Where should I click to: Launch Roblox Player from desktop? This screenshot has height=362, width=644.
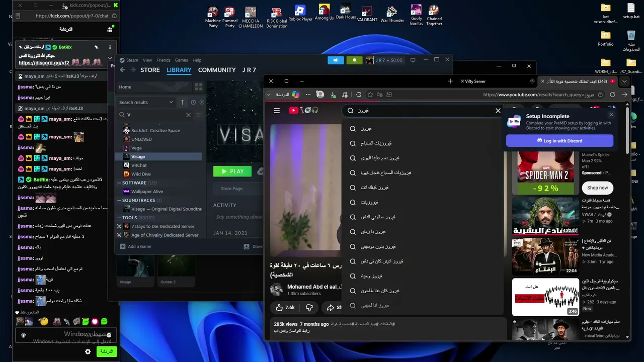(x=300, y=14)
